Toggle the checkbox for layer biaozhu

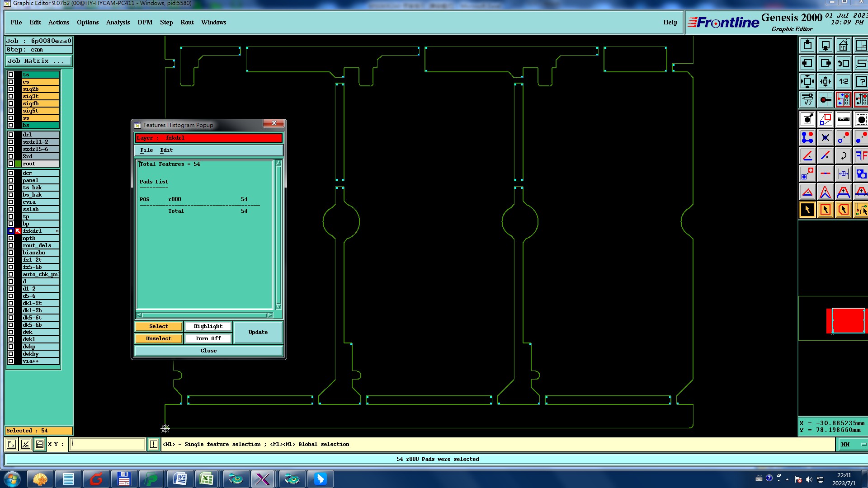[11, 253]
